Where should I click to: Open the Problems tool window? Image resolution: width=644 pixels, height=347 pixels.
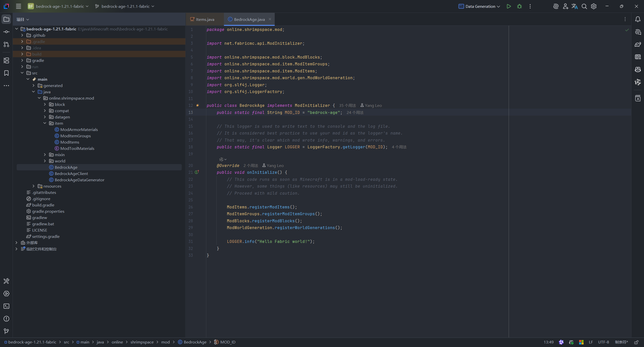point(6,319)
